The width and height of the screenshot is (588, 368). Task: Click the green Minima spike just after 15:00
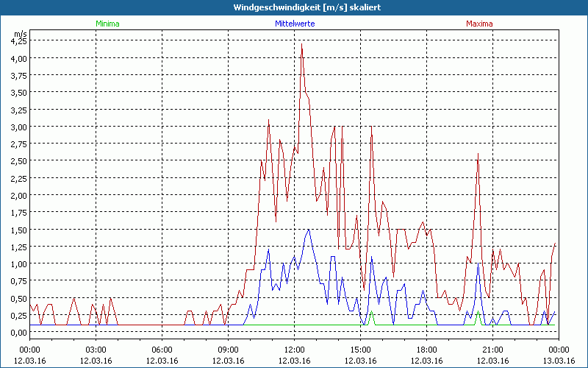click(x=371, y=313)
